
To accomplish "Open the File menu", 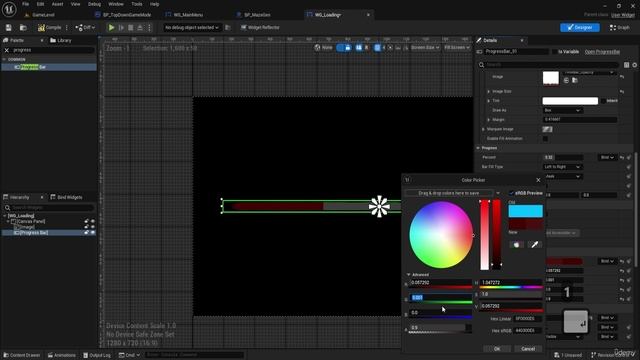I will 25,4.
